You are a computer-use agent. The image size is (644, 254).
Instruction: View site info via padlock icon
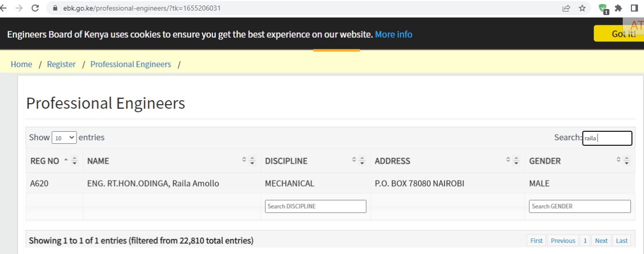[x=54, y=8]
